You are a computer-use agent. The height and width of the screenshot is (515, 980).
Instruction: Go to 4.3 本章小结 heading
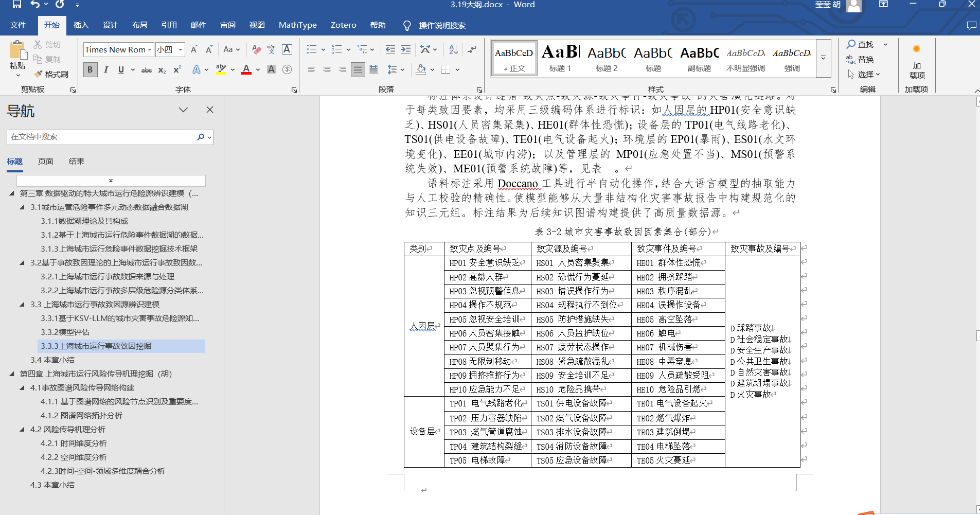(52, 485)
